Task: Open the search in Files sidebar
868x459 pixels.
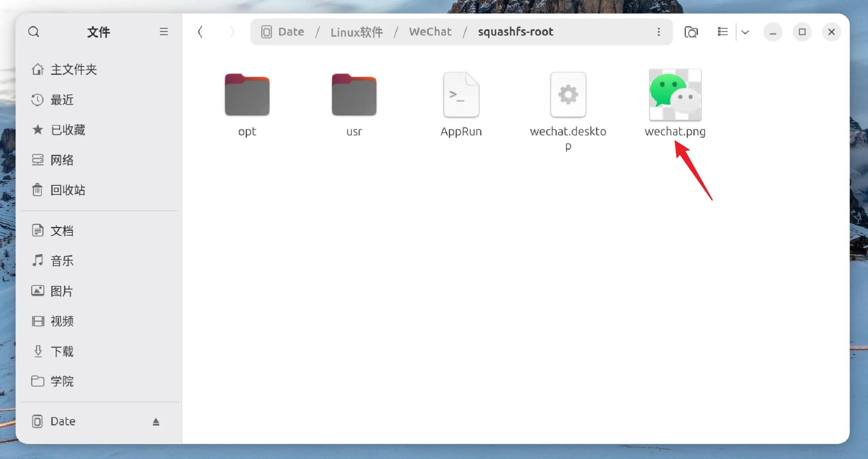Action: point(34,32)
